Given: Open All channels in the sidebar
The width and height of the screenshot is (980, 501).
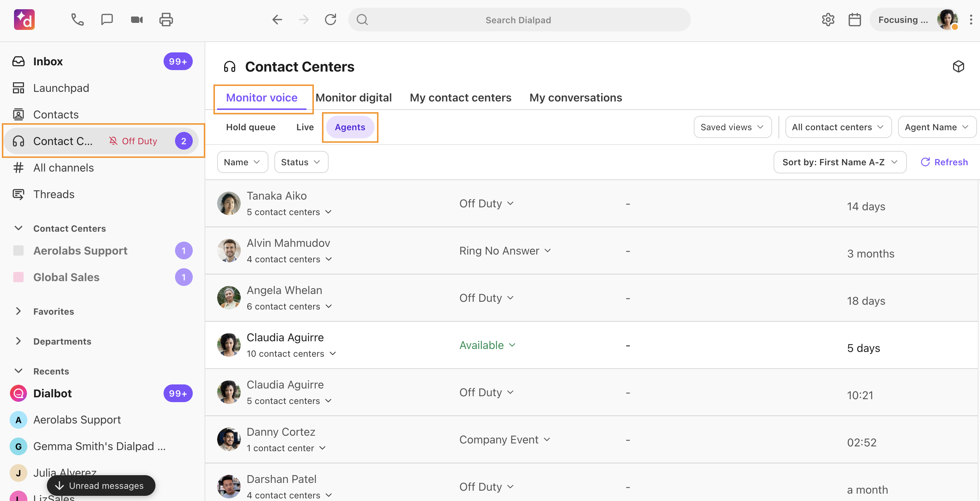Looking at the screenshot, I should [102, 167].
